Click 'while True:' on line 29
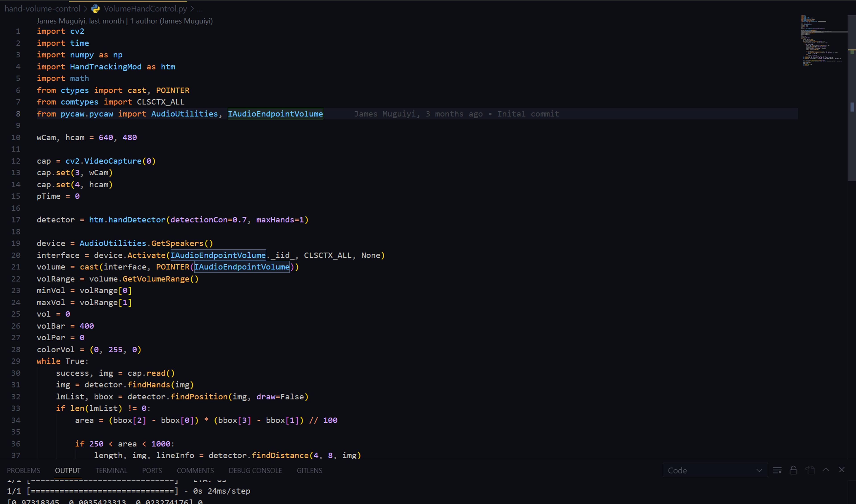Image resolution: width=856 pixels, height=504 pixels. coord(62,361)
